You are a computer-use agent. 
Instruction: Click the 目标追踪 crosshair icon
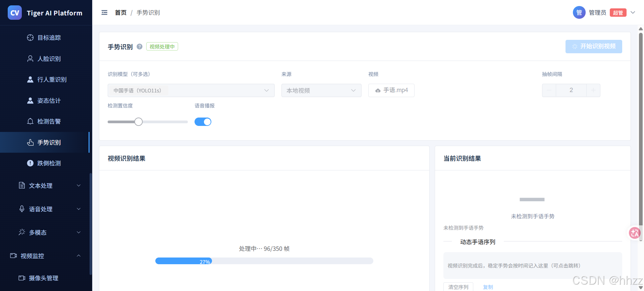click(30, 38)
